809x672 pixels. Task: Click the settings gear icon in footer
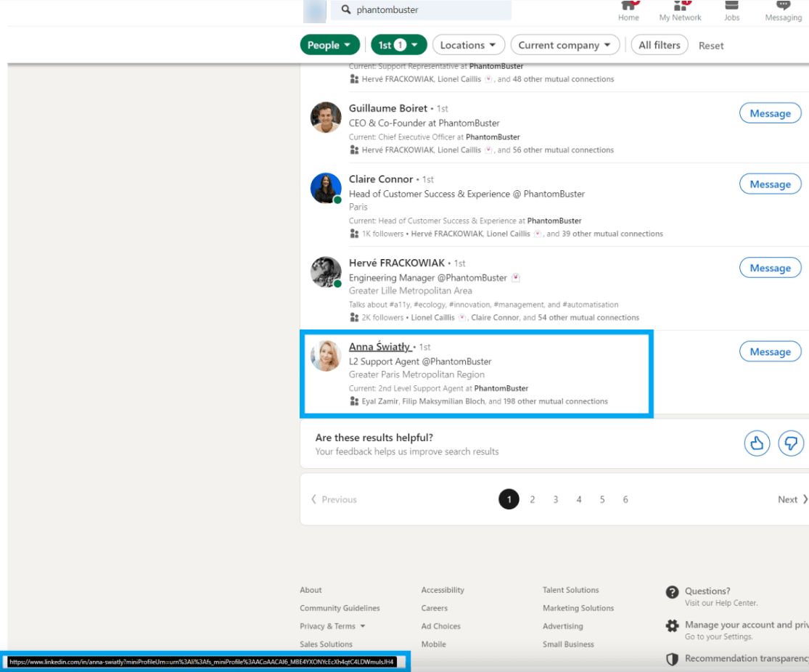pyautogui.click(x=672, y=626)
